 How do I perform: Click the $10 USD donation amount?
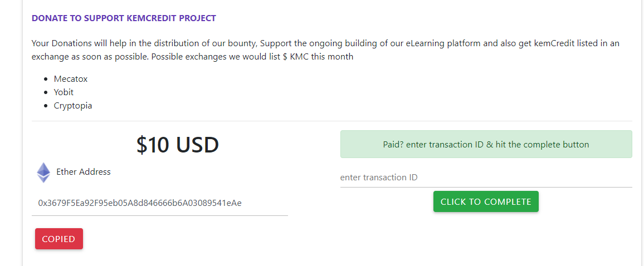click(178, 145)
